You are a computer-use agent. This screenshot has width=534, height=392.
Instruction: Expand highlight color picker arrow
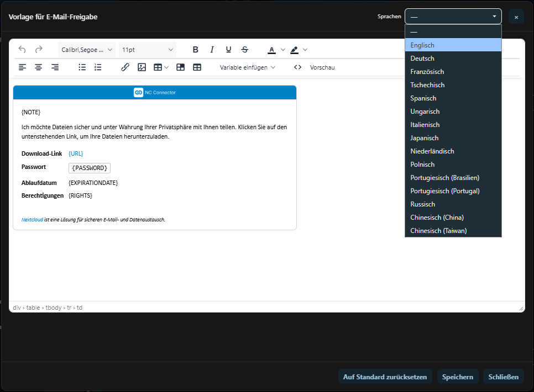click(305, 50)
